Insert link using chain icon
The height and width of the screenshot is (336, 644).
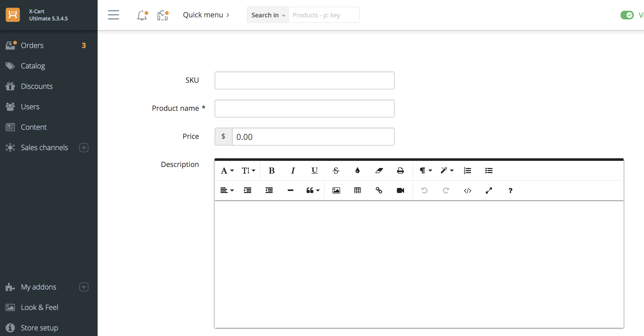click(x=379, y=190)
